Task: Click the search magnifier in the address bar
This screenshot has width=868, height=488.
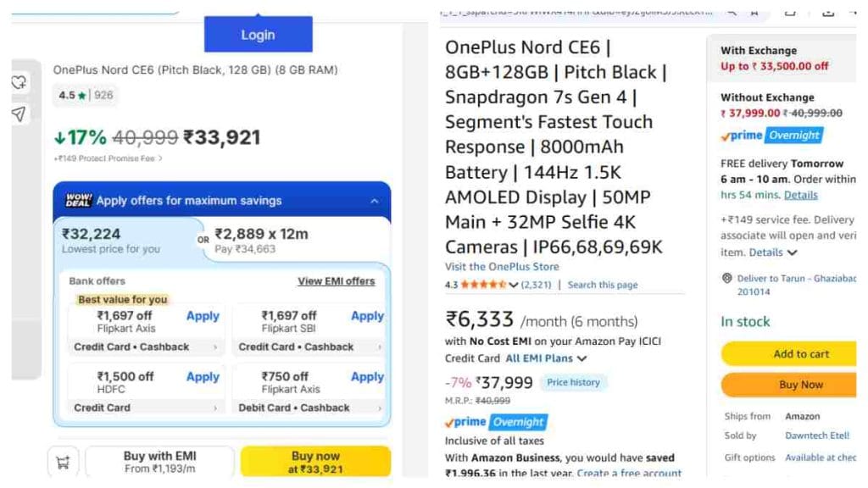Action: [732, 12]
